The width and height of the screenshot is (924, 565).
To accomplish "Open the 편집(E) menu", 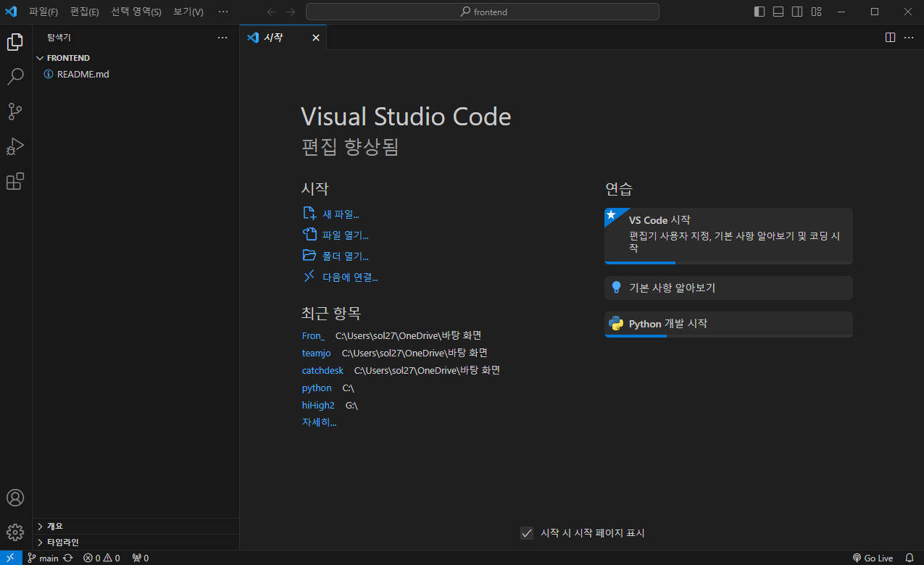I will point(84,12).
